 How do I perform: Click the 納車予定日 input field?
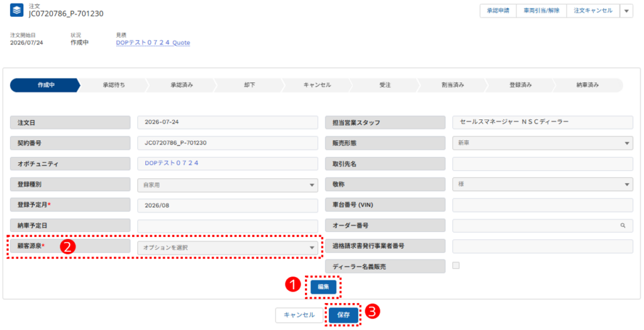tap(228, 226)
